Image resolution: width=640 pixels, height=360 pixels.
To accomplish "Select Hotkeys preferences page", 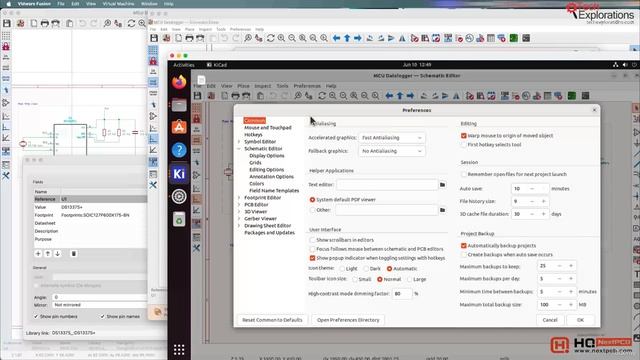I will click(253, 135).
